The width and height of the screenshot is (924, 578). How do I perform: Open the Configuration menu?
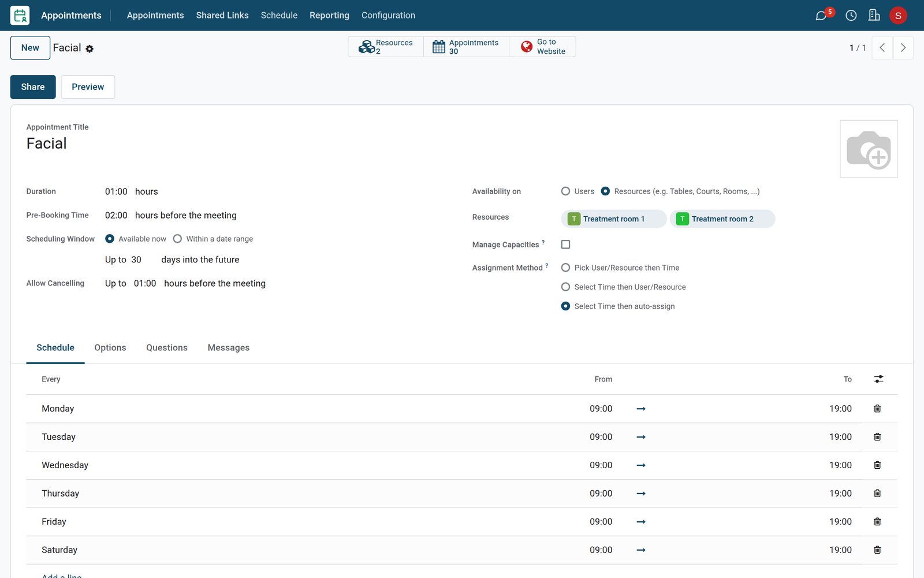pos(388,16)
